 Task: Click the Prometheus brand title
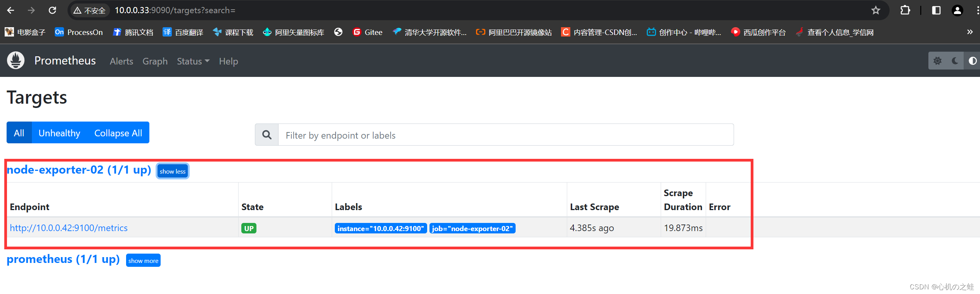pos(65,61)
